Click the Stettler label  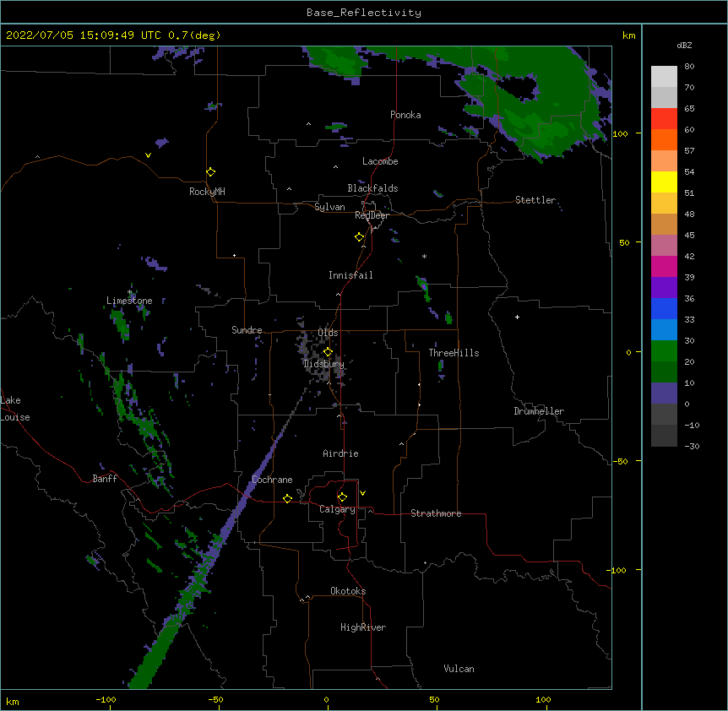click(535, 200)
